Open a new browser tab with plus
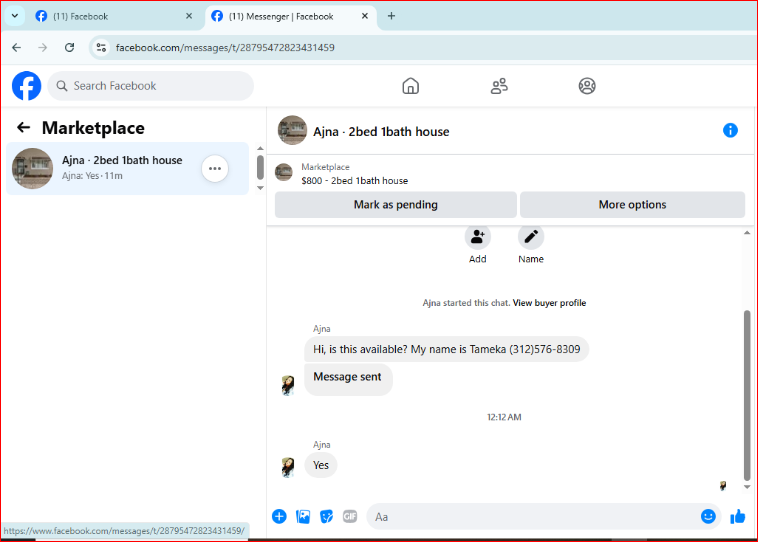 point(391,16)
